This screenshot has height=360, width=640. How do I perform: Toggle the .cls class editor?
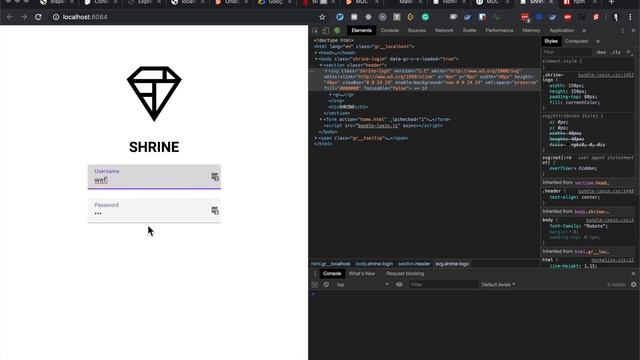coord(616,52)
